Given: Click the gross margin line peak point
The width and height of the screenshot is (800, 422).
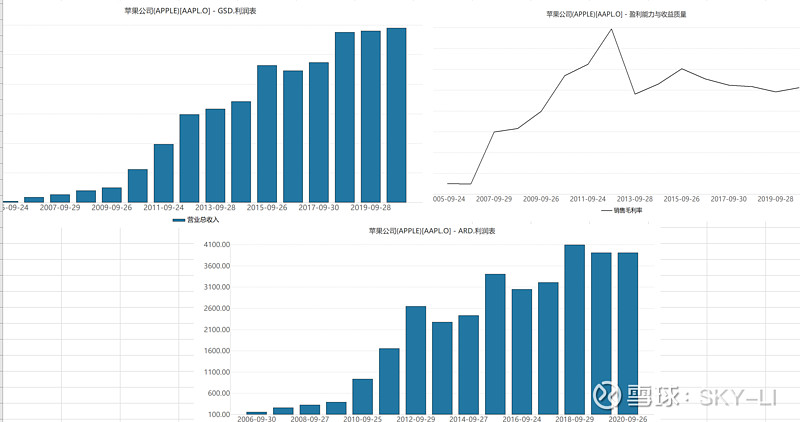Looking at the screenshot, I should [x=611, y=29].
